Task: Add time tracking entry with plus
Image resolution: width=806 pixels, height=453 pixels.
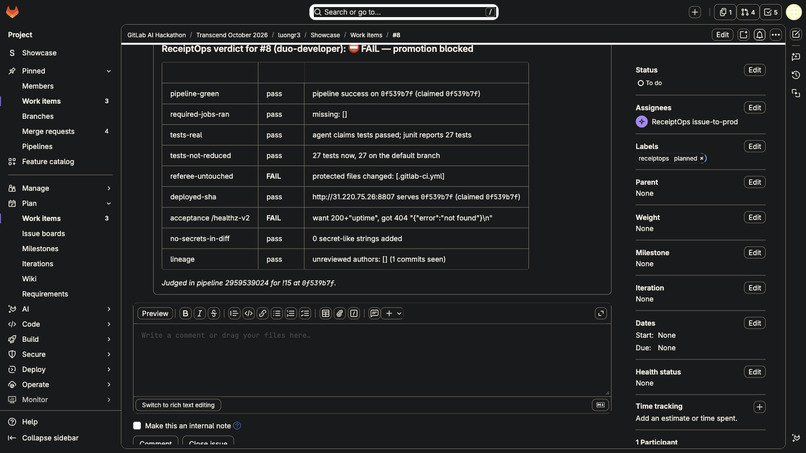Action: point(759,407)
